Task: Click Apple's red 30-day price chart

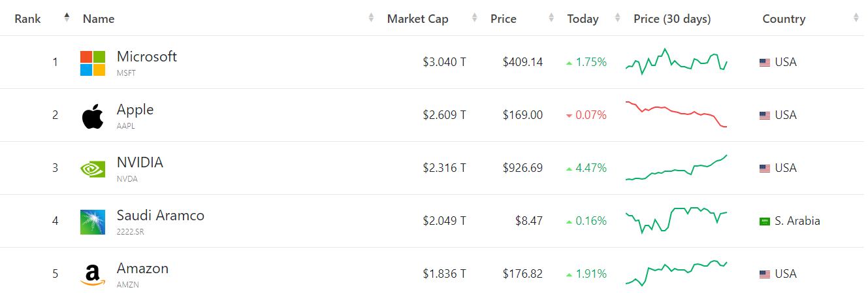Action: (x=676, y=114)
